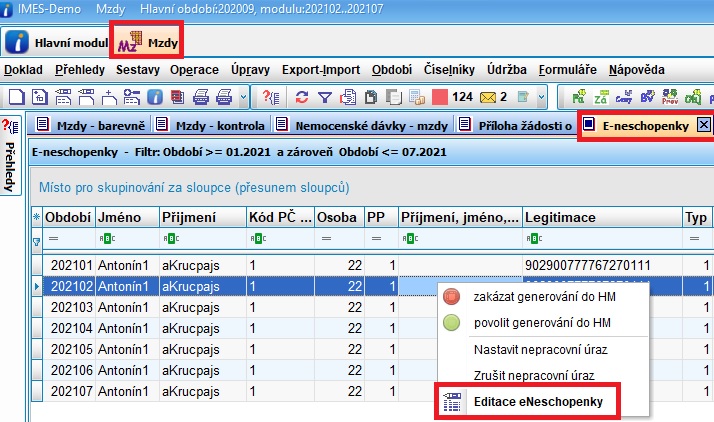The height and width of the screenshot is (422, 714).
Task: Click the Období column filter field
Action: [x=69, y=240]
